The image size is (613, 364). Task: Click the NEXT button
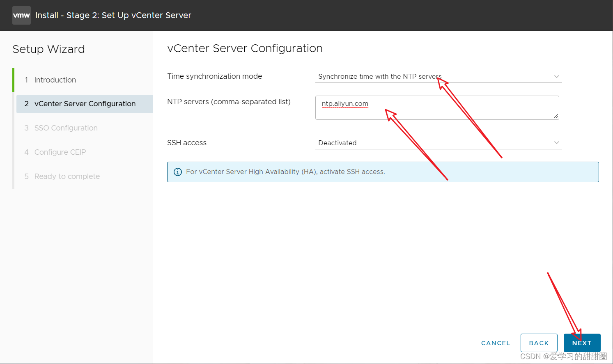(582, 343)
